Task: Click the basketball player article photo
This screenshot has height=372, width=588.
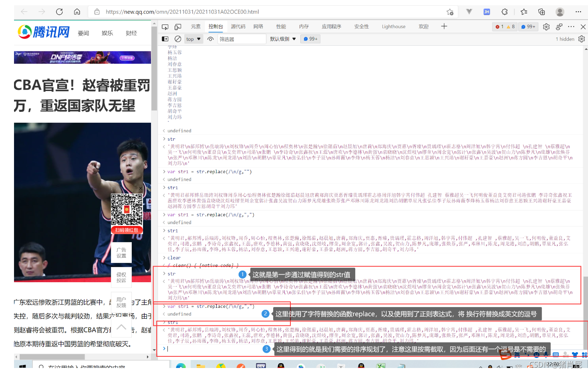Action: [83, 202]
